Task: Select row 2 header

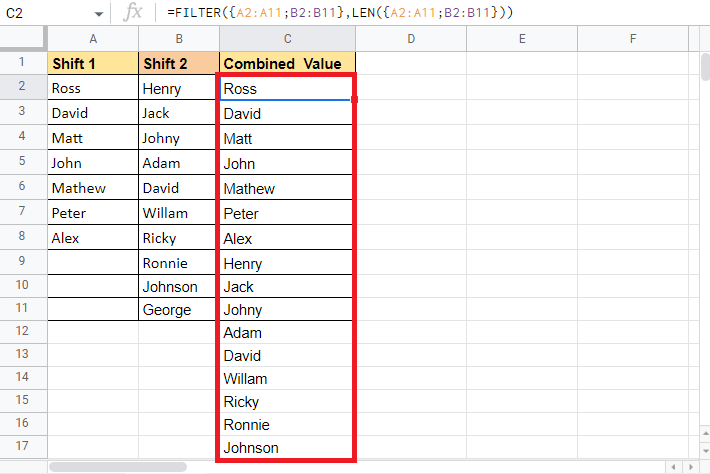Action: pos(24,86)
